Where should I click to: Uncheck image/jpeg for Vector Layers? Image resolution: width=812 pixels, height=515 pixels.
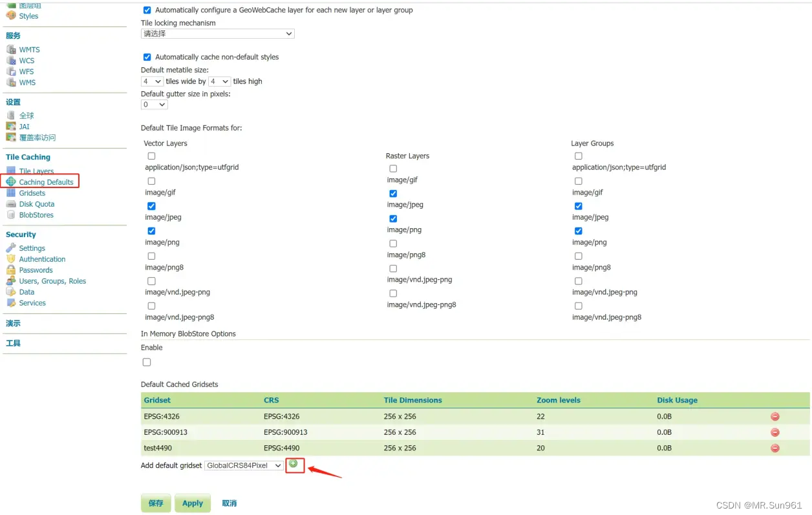[151, 206]
